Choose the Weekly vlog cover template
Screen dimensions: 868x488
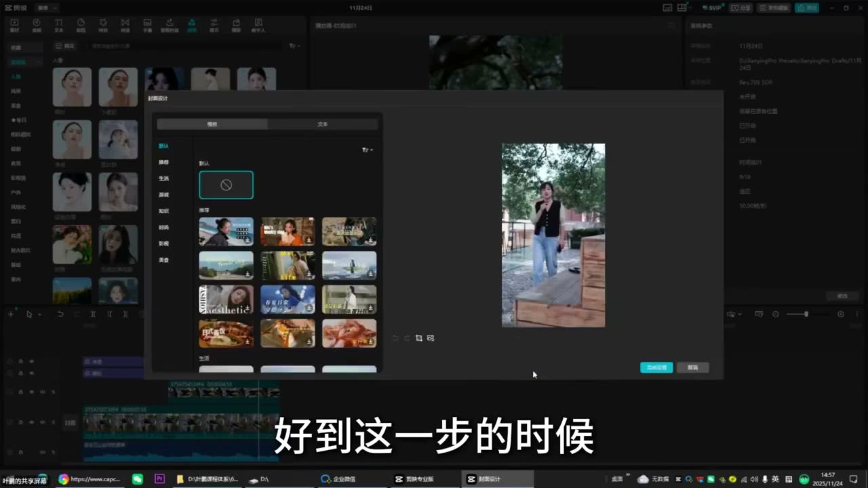pos(288,231)
